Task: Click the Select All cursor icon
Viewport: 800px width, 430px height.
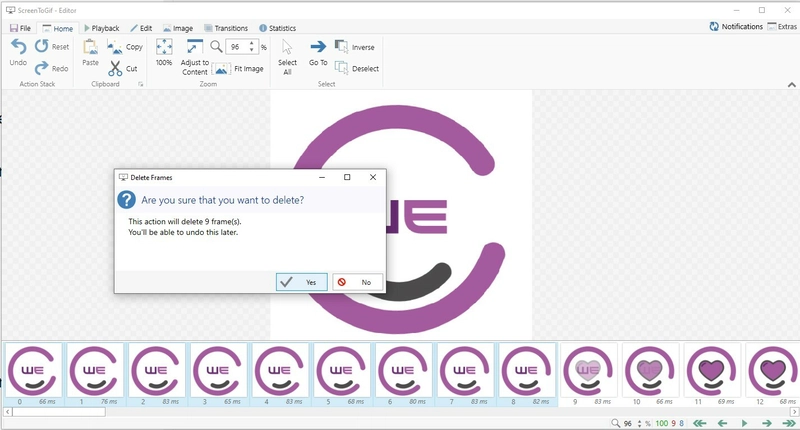Action: coord(287,47)
